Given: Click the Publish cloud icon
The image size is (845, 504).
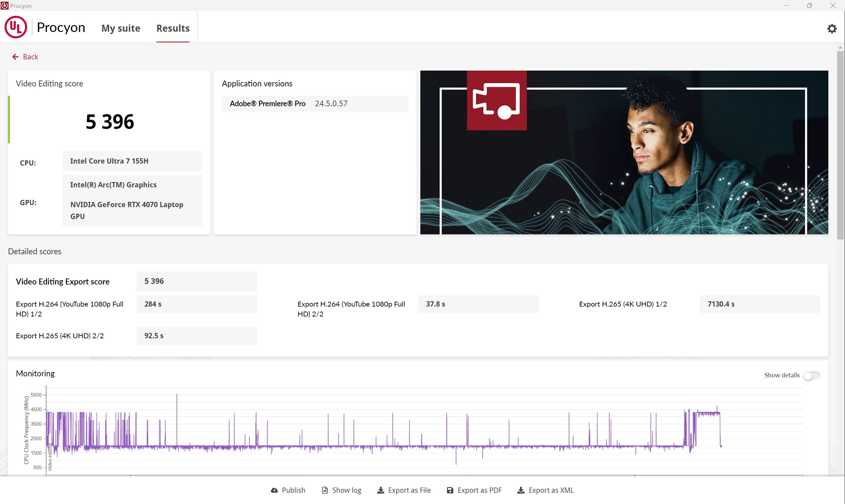Looking at the screenshot, I should click(x=274, y=490).
